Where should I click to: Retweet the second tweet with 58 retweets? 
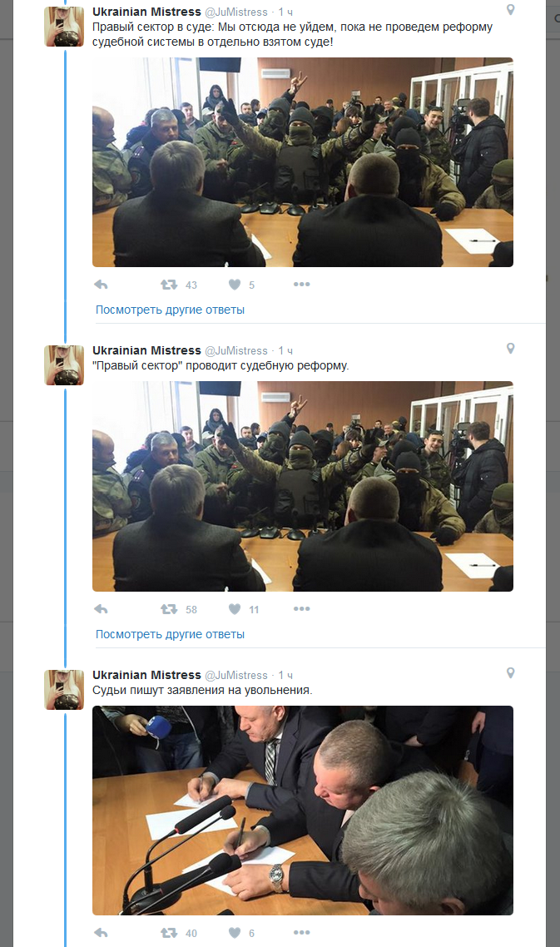point(169,609)
